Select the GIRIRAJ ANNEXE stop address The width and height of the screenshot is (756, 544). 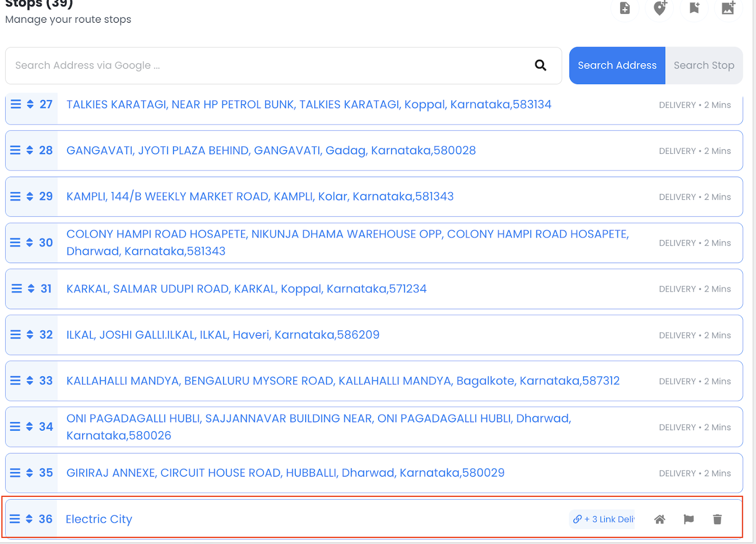pos(285,473)
